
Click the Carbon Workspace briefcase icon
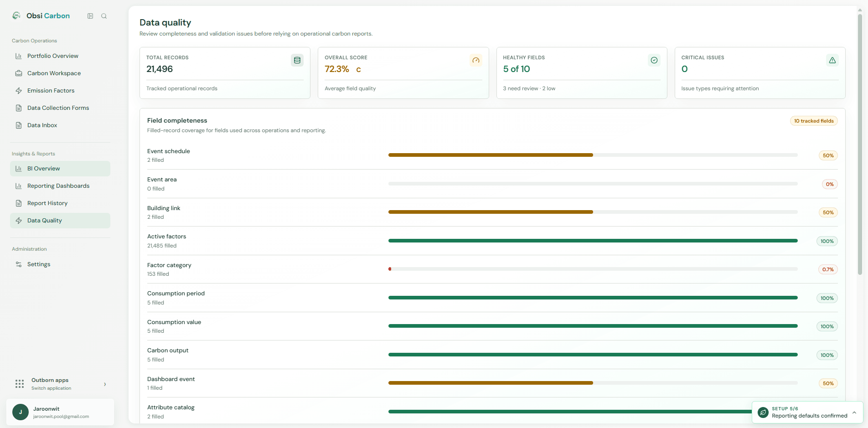(19, 73)
